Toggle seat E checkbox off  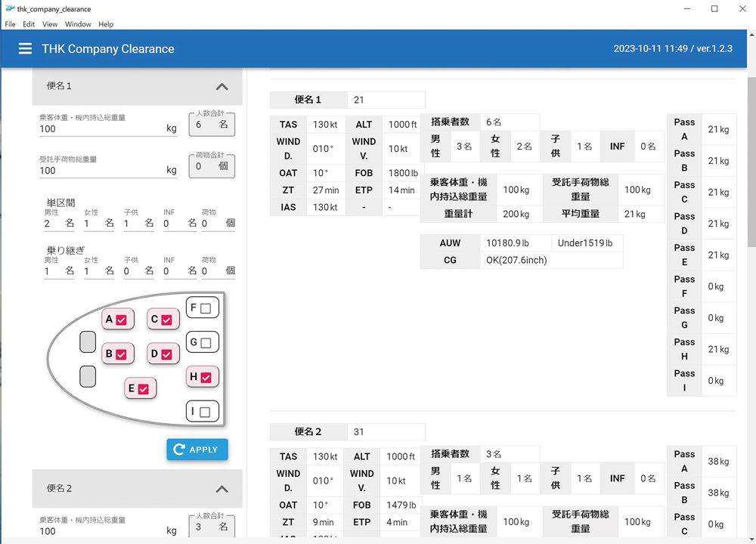143,389
